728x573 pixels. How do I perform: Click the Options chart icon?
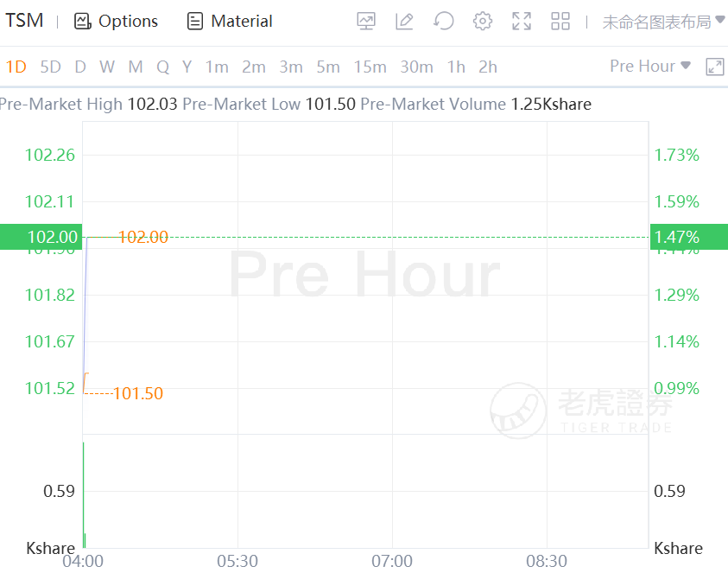(82, 22)
